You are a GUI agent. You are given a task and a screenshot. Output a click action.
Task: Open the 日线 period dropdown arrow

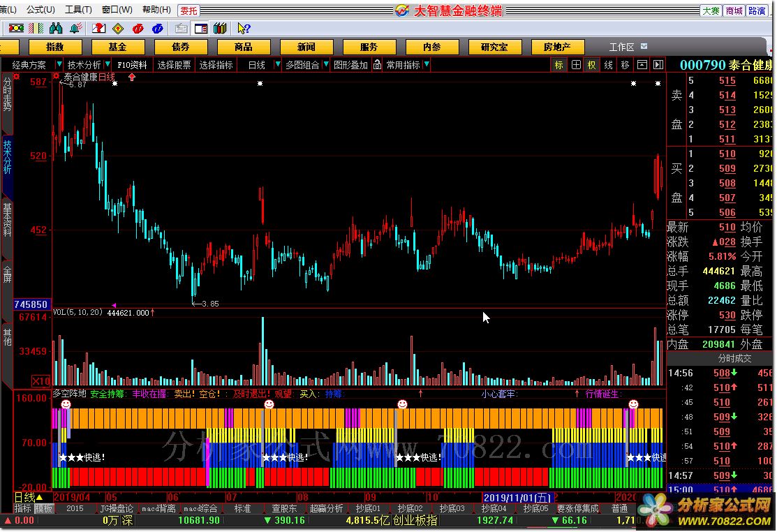click(278, 64)
